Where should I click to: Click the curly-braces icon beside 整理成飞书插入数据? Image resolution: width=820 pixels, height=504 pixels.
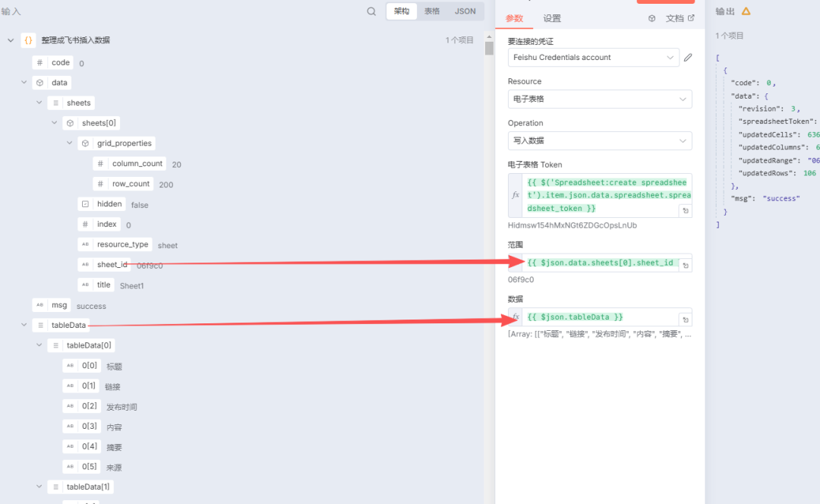point(28,39)
